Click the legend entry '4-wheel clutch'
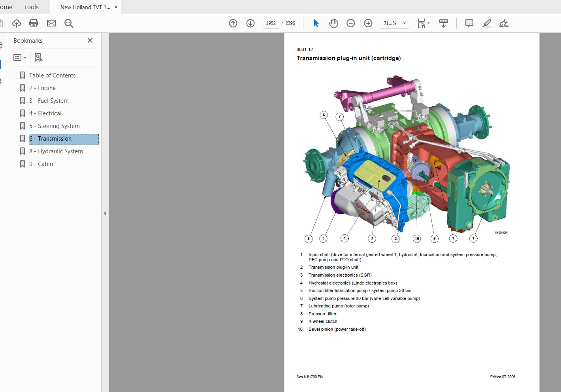 323,321
